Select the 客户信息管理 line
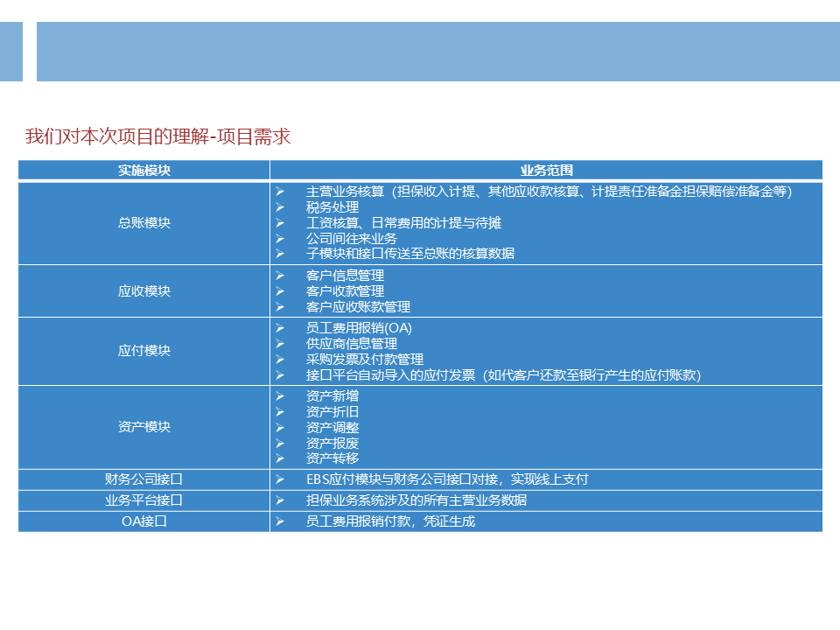Image resolution: width=840 pixels, height=630 pixels. click(345, 276)
